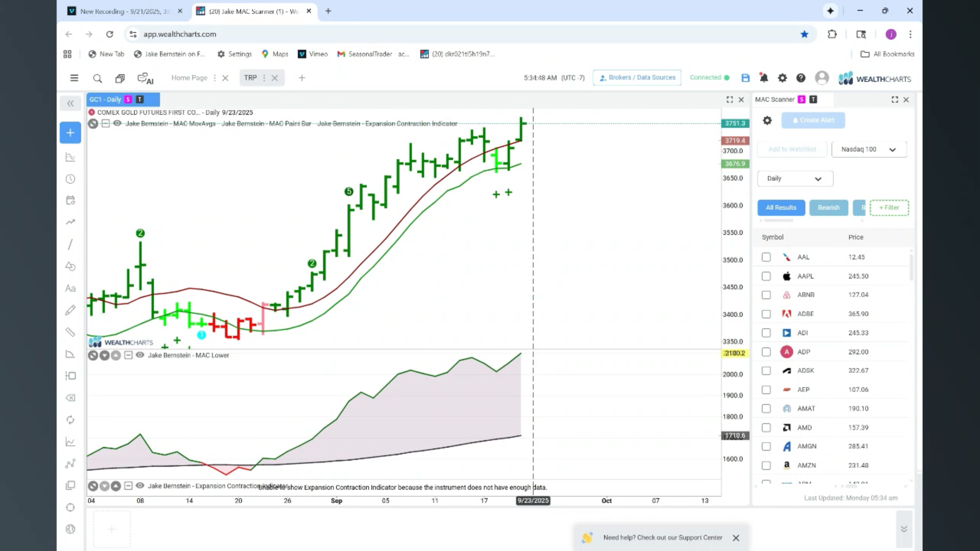
Task: Click the blue plus add button in sidebar
Action: point(70,133)
